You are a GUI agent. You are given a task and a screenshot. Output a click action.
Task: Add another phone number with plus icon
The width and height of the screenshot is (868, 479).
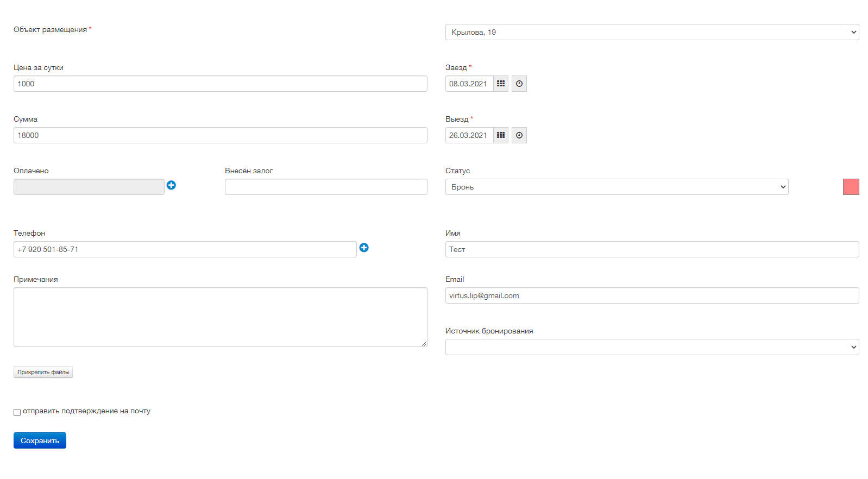[x=364, y=248]
